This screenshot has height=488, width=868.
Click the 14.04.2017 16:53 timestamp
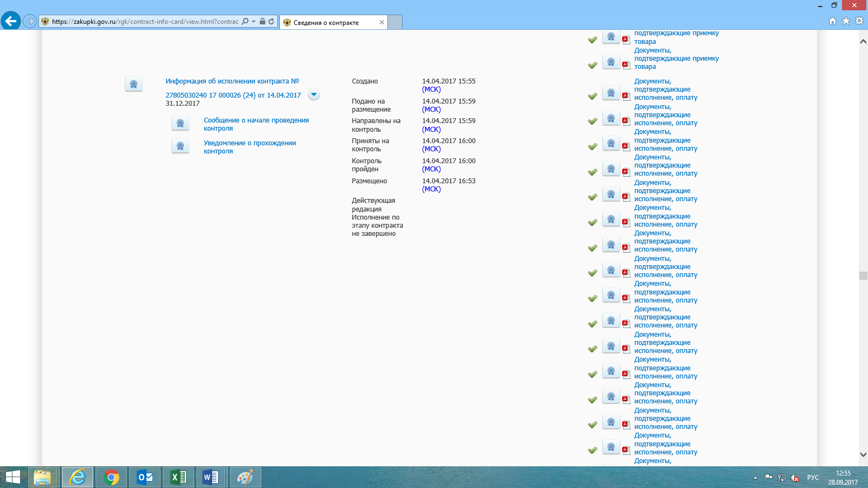[449, 181]
